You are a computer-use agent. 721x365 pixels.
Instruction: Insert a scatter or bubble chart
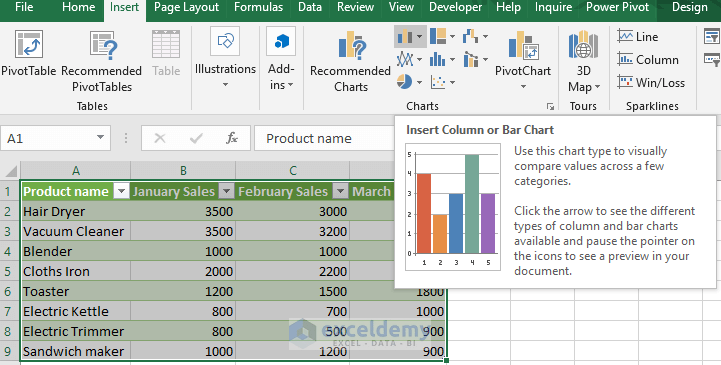click(x=438, y=82)
